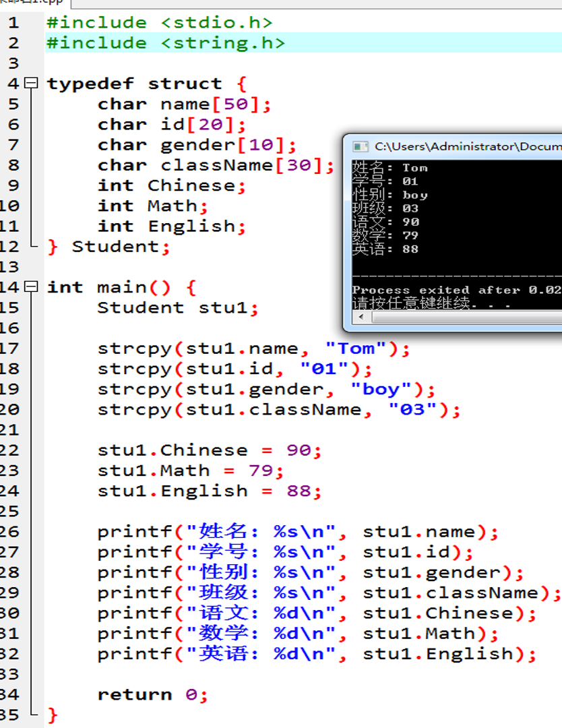Click the printf 语文 line
Image resolution: width=562 pixels, height=728 pixels.
[317, 613]
